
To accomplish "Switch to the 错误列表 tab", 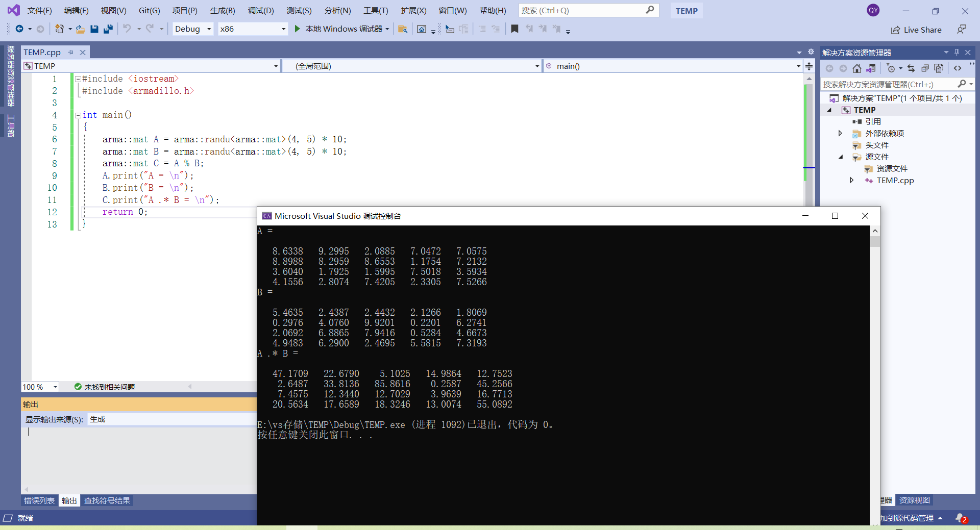I will click(39, 500).
